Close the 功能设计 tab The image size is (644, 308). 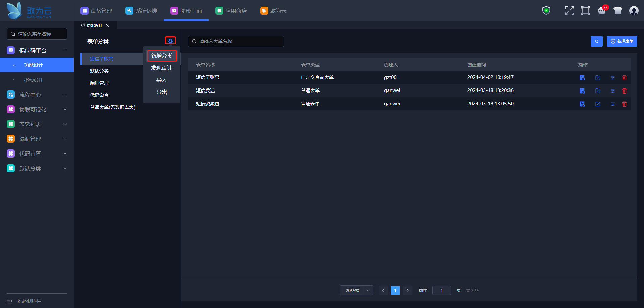click(x=107, y=25)
